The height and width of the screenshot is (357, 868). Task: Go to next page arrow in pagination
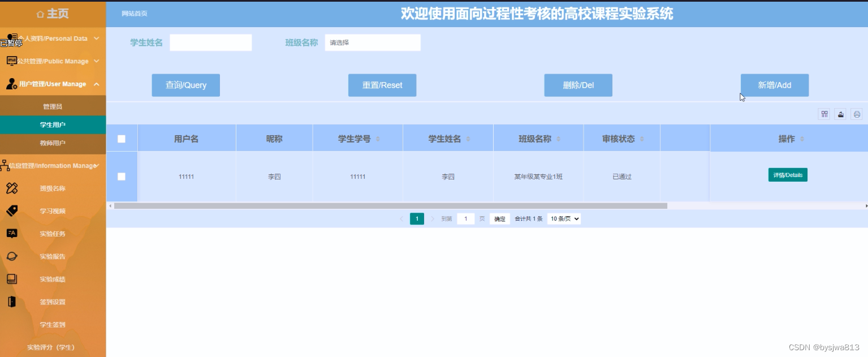[433, 218]
